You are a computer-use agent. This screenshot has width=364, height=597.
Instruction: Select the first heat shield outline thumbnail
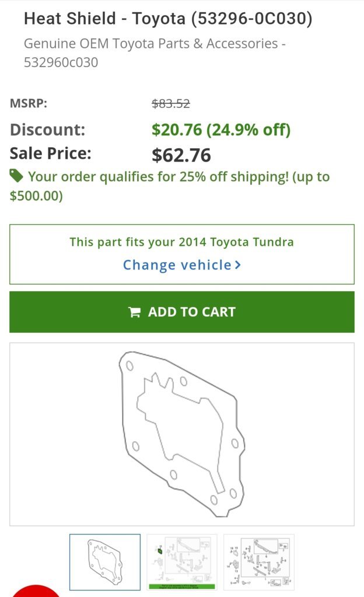click(104, 562)
